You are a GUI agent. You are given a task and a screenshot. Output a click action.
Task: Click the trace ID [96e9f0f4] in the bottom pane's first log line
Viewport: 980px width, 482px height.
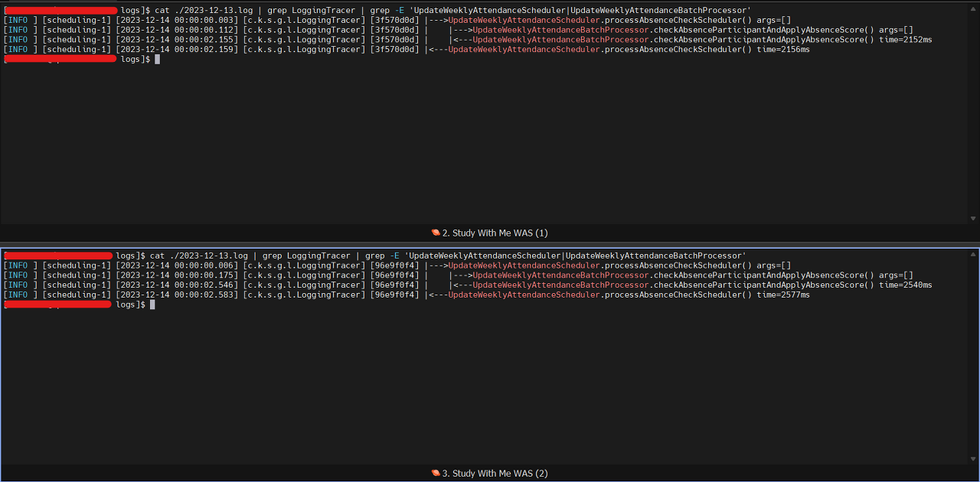pos(395,265)
